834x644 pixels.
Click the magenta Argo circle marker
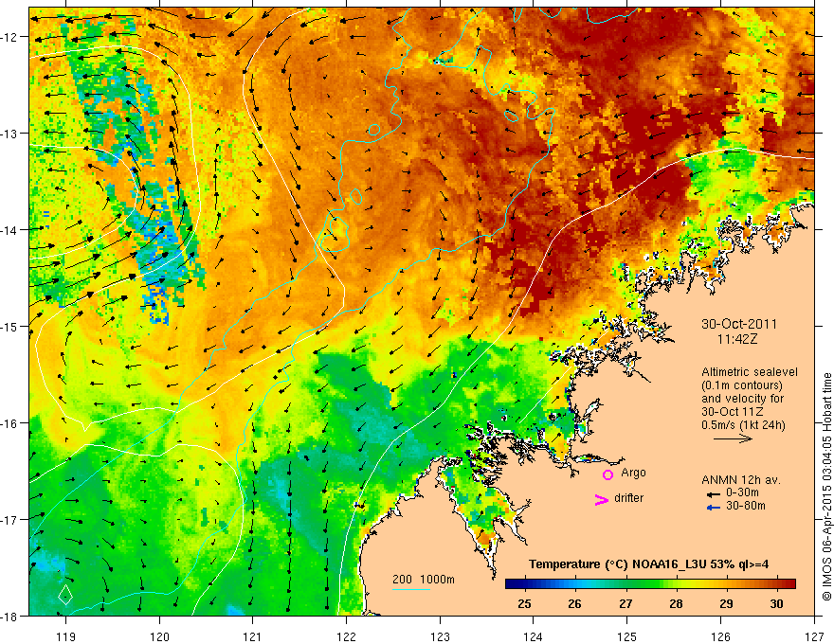click(607, 474)
